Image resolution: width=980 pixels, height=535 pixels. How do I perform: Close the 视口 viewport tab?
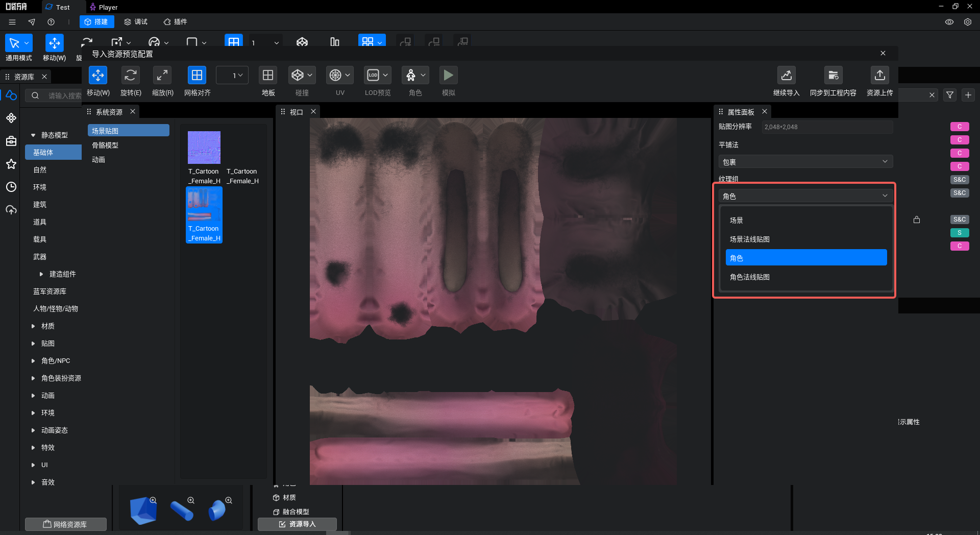(x=313, y=111)
